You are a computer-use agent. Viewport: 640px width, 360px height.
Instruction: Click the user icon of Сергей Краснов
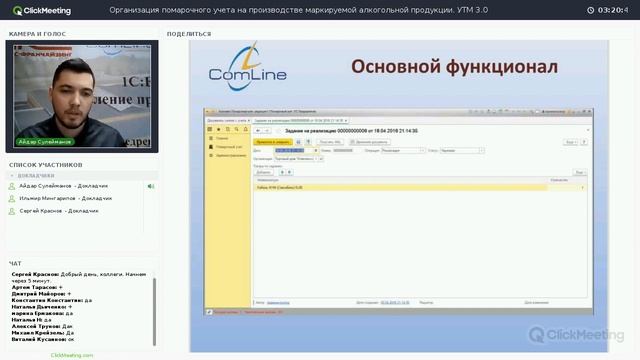12,211
